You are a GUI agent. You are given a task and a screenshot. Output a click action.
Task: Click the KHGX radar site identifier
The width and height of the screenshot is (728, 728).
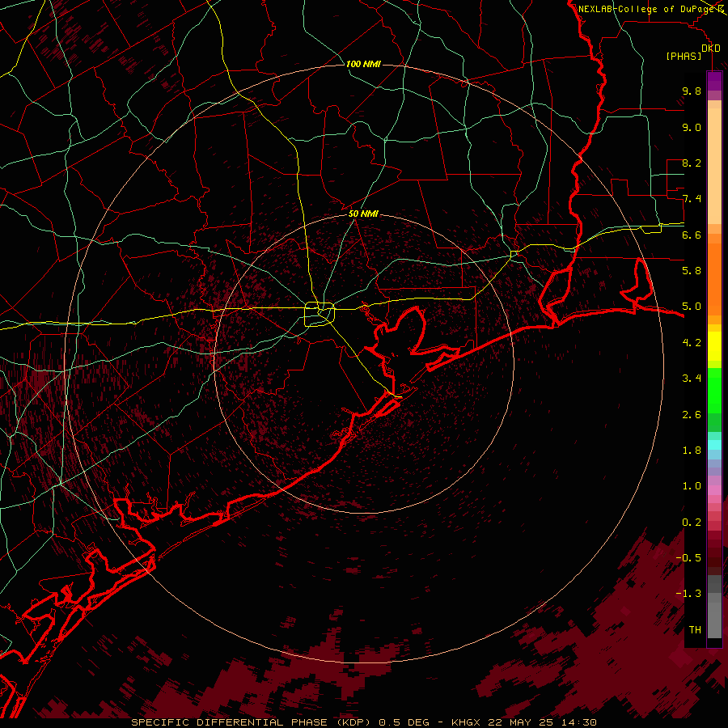pyautogui.click(x=466, y=722)
